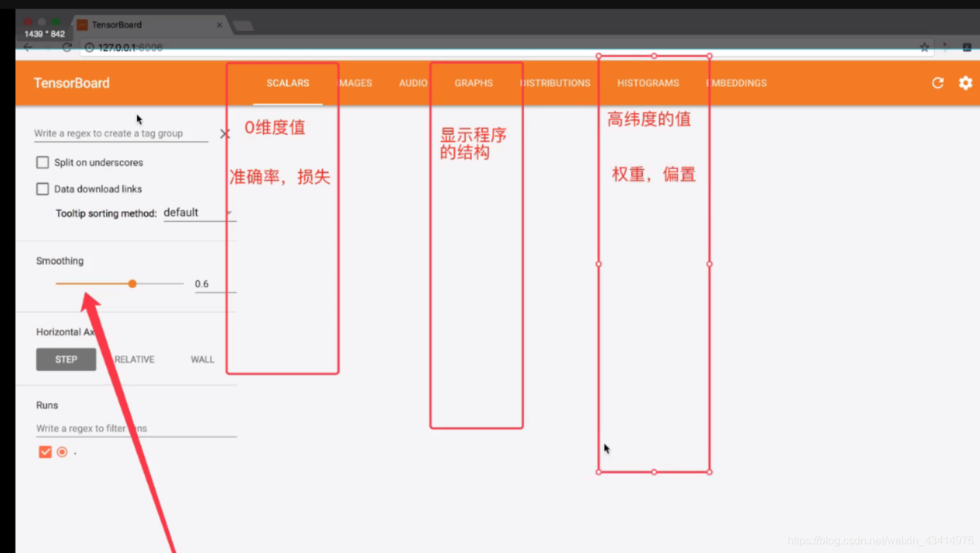The width and height of the screenshot is (980, 553).
Task: Reload TensorBoard data with the refresh icon
Action: click(938, 83)
